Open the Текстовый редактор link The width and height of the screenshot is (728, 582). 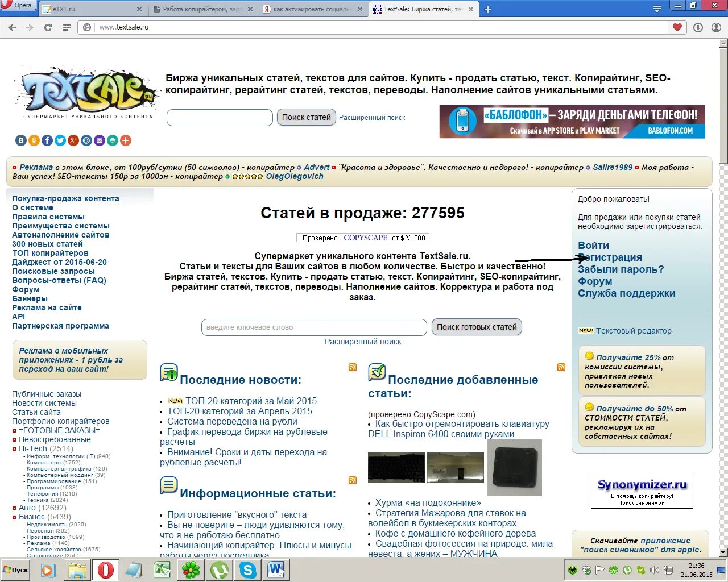pos(634,331)
